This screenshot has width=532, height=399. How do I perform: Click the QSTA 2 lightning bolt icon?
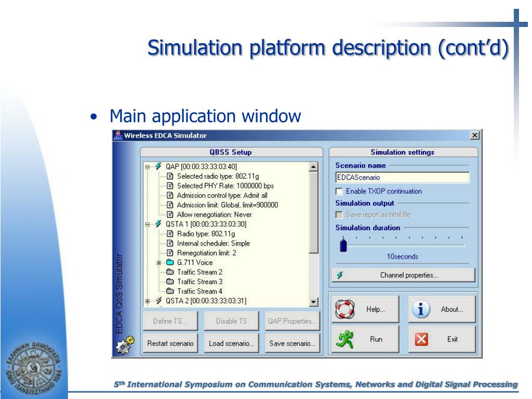tap(158, 301)
